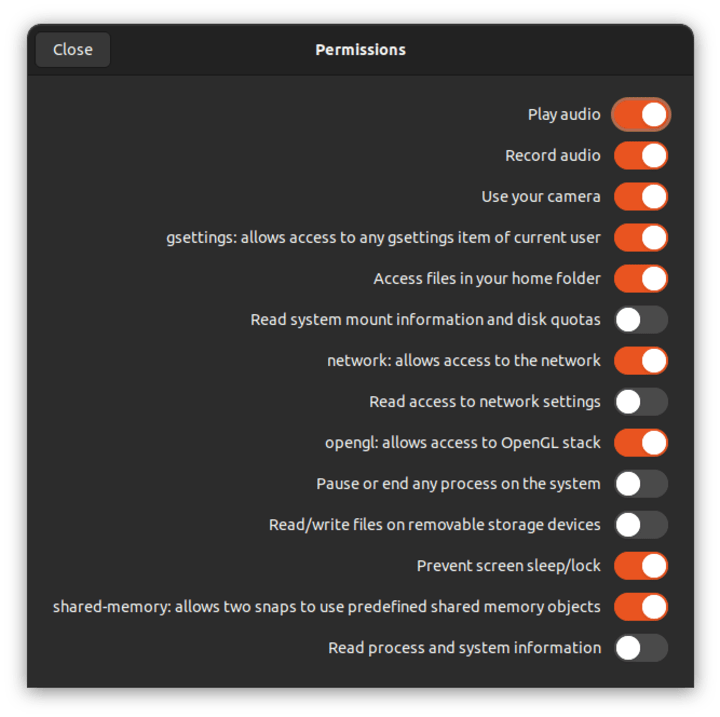Disable the Use your camera switch
The image size is (720, 717).
tap(641, 197)
